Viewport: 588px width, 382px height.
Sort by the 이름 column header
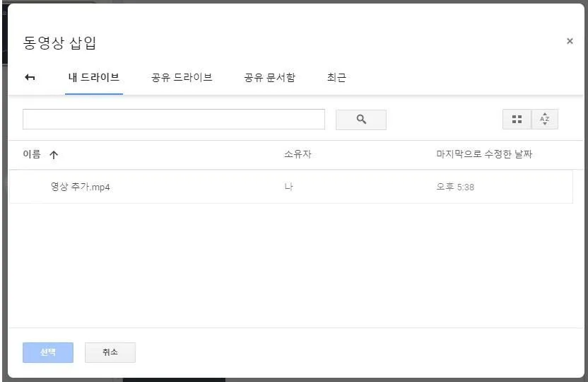pos(32,154)
